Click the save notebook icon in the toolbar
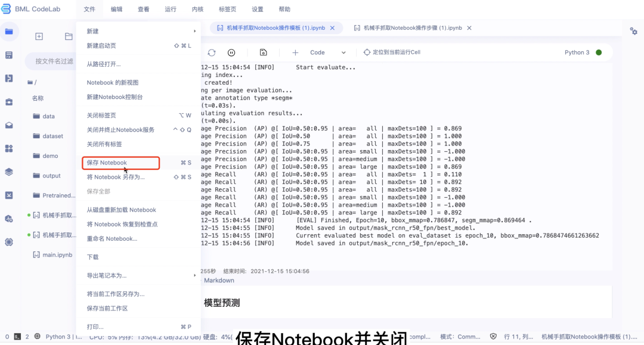This screenshot has height=345, width=644. coord(264,52)
